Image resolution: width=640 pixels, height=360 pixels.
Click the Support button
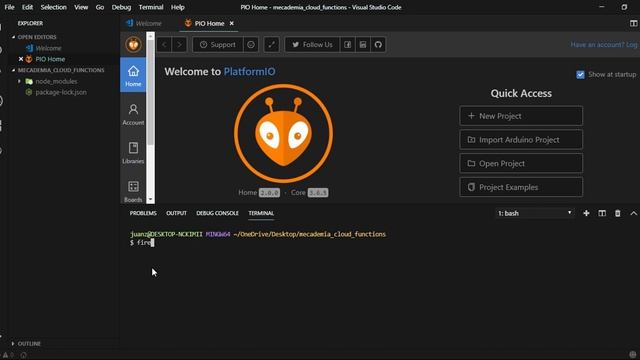pyautogui.click(x=218, y=44)
